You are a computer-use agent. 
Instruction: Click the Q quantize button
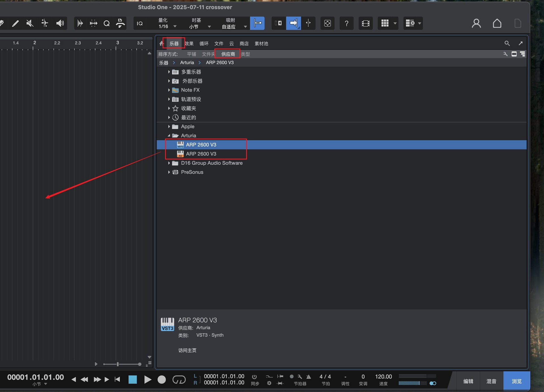click(107, 23)
